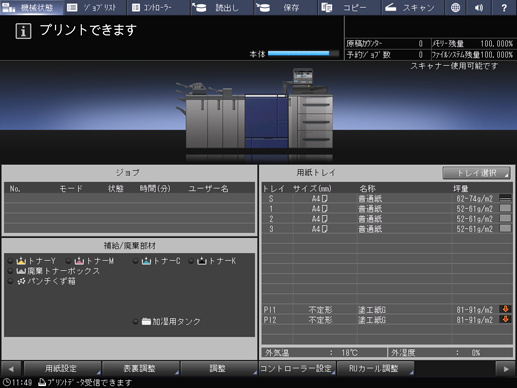Click the トナーY toner icon
The width and height of the screenshot is (517, 388).
[21, 261]
